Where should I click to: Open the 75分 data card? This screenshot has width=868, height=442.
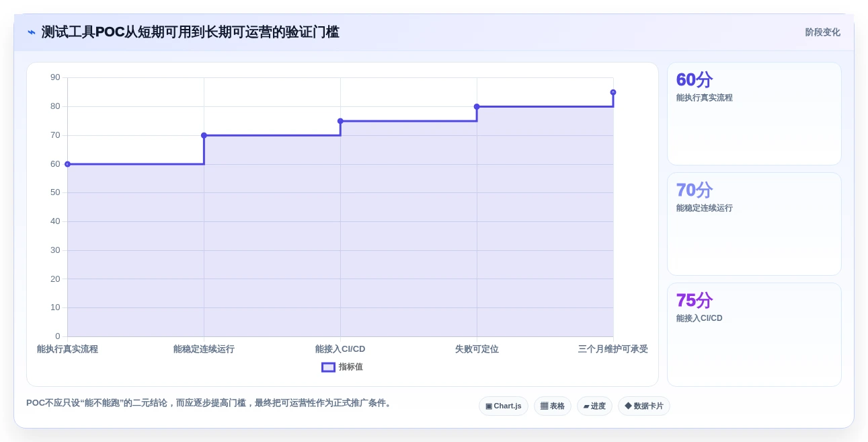754,335
